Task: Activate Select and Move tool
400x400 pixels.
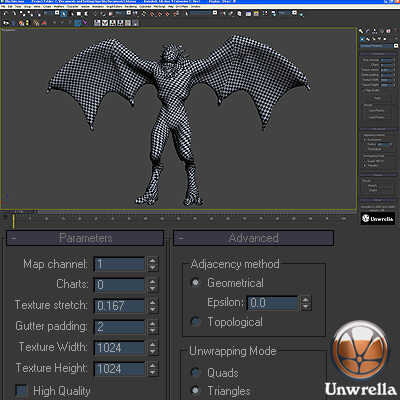Action: pyautogui.click(x=95, y=14)
